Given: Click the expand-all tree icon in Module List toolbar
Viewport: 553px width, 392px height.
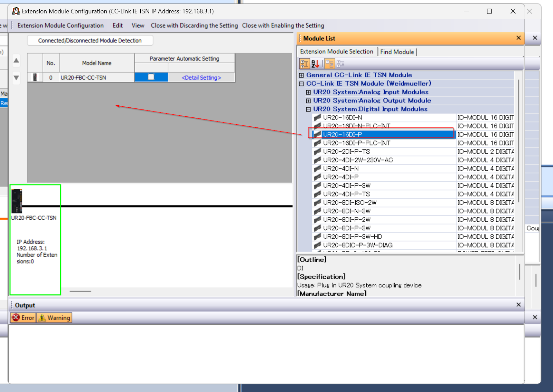Looking at the screenshot, I should pos(329,64).
